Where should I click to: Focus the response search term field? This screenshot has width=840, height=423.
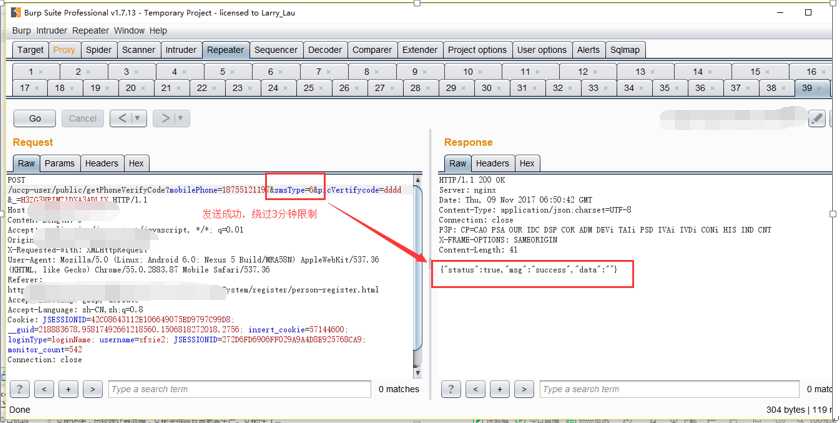[669, 389]
